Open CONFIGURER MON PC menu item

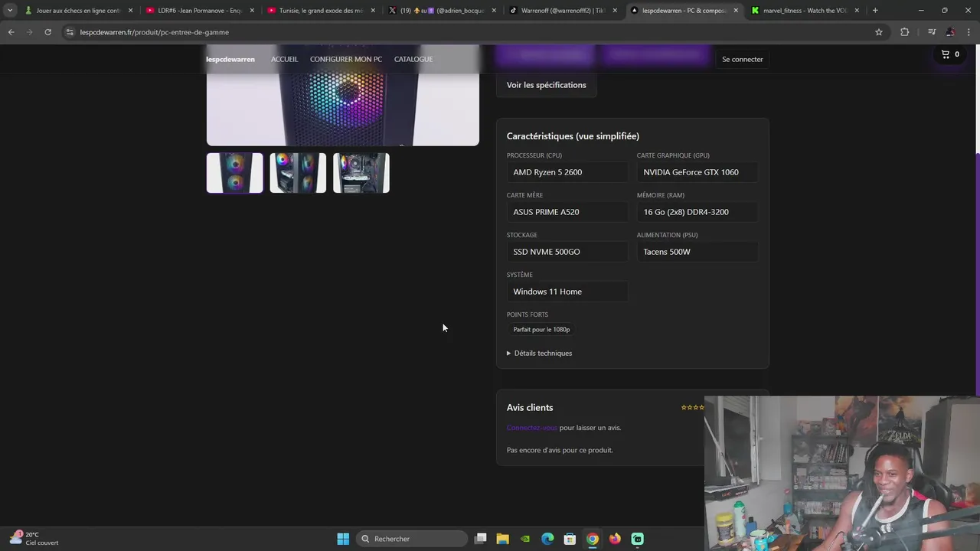pos(346,59)
